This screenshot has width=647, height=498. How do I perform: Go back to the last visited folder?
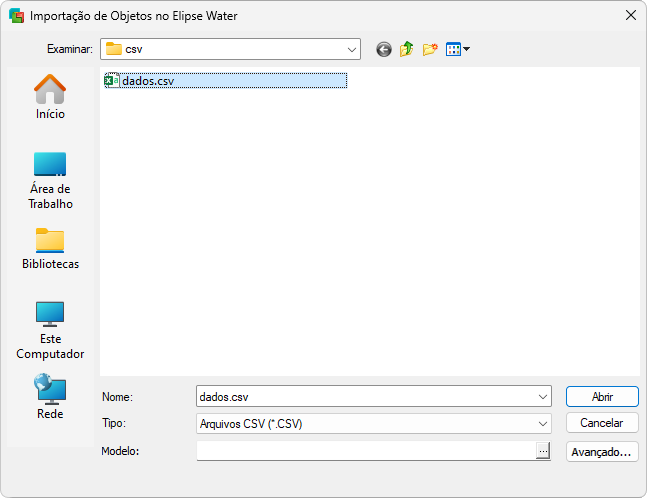(384, 49)
